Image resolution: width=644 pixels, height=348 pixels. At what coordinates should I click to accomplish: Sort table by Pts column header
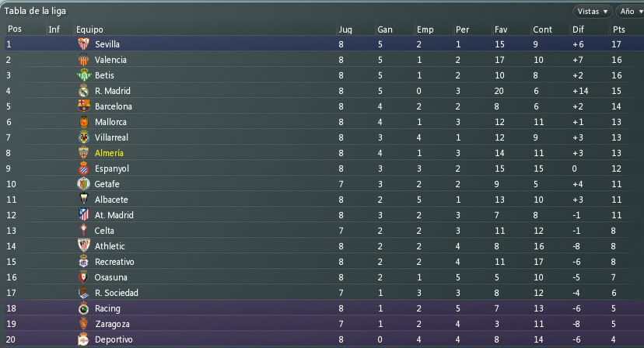tap(618, 30)
